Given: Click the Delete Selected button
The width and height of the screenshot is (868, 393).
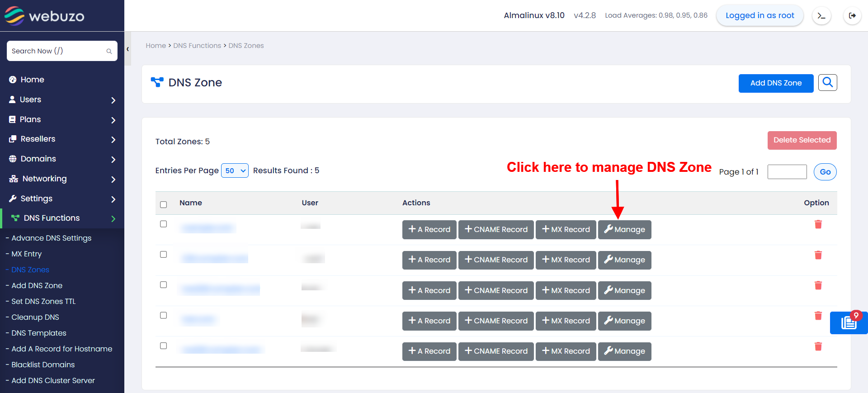Looking at the screenshot, I should [802, 140].
